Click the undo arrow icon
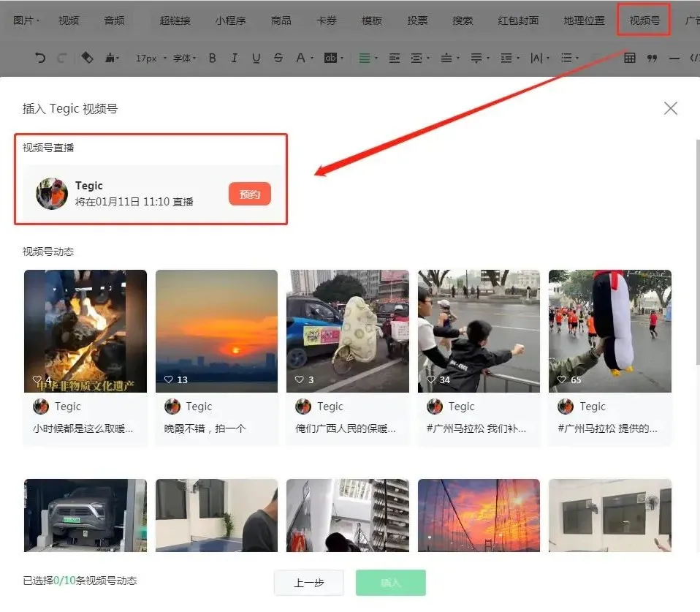The height and width of the screenshot is (612, 700). coord(40,58)
